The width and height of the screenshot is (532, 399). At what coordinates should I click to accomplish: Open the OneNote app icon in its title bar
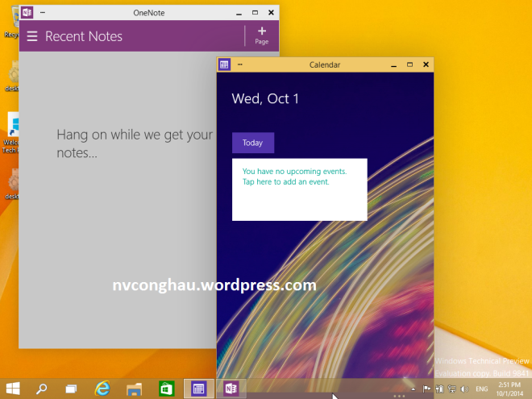(x=27, y=13)
